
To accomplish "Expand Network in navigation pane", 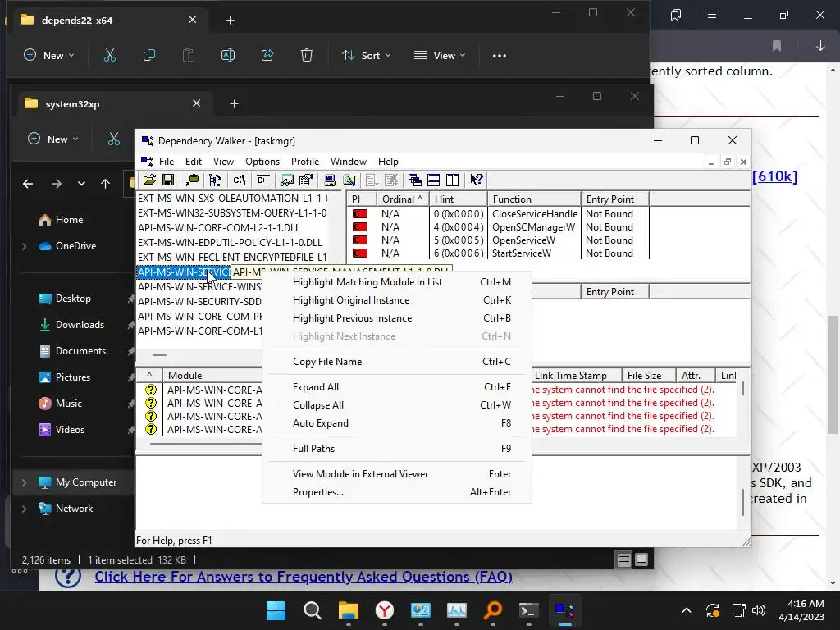I will coord(24,509).
